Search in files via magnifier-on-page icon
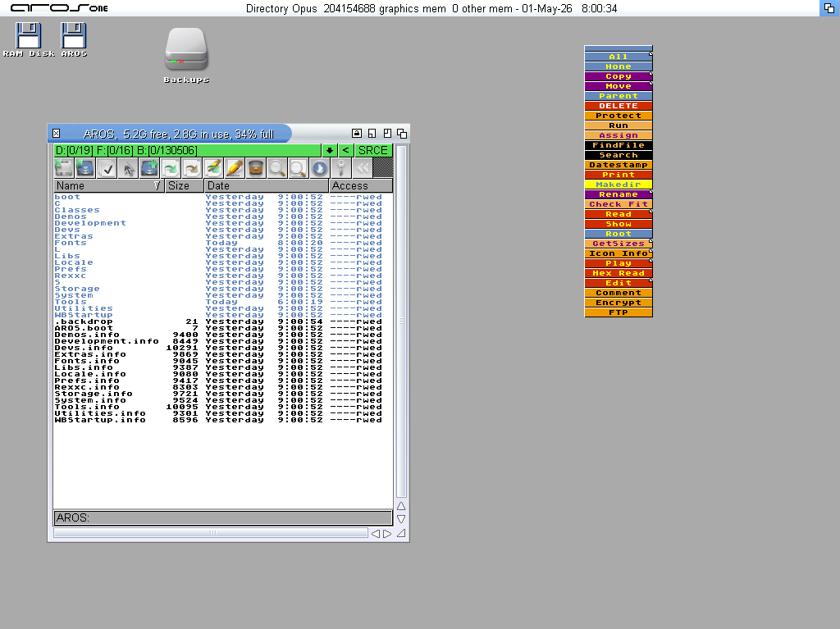The image size is (840, 629). 299,168
